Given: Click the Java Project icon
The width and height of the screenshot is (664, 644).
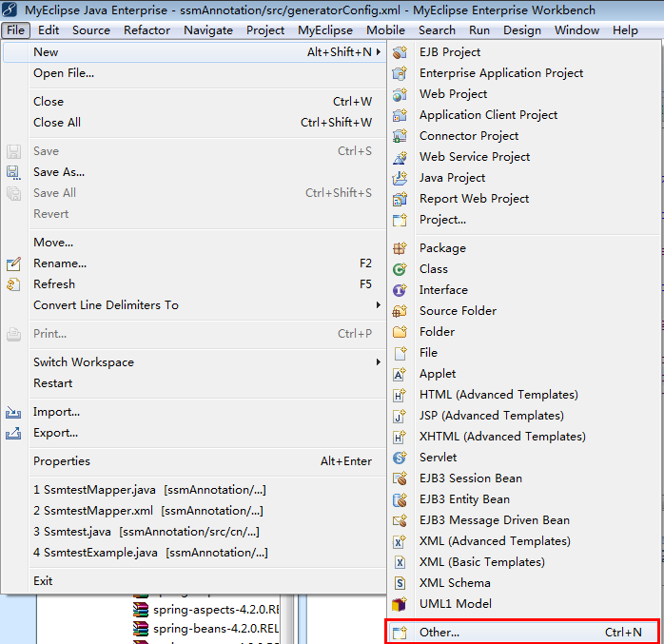Looking at the screenshot, I should coord(400,178).
